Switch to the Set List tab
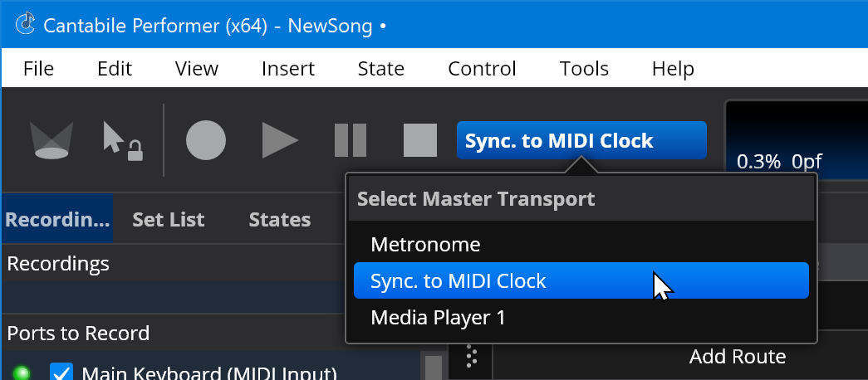The height and width of the screenshot is (380, 868). coord(169,220)
